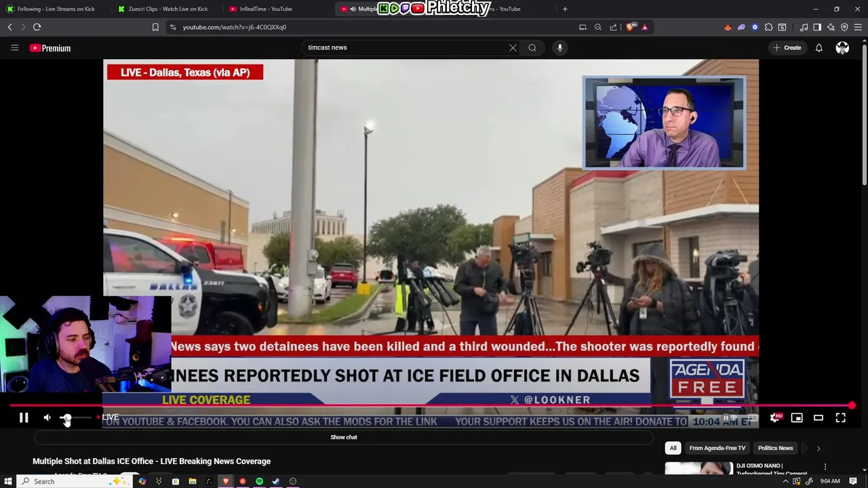Open the YouTube guide hamburger menu
The image size is (868, 488).
(14, 47)
